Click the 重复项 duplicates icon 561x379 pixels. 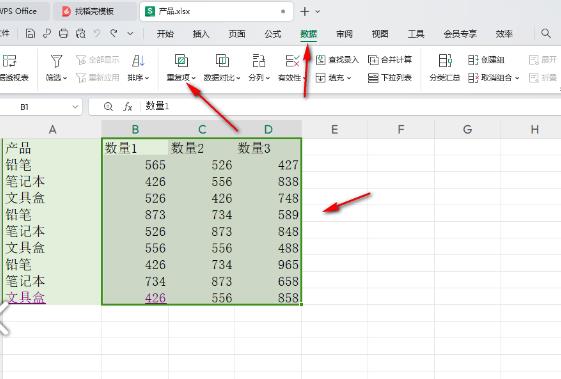pos(181,61)
